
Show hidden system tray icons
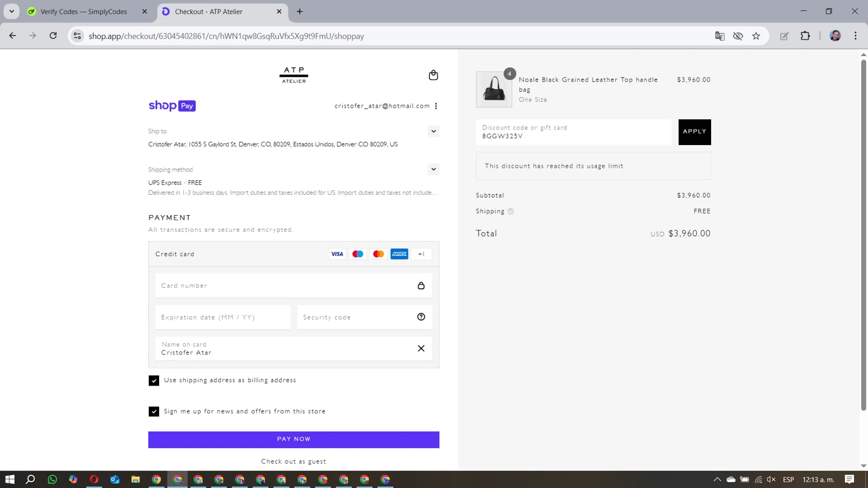[717, 479]
